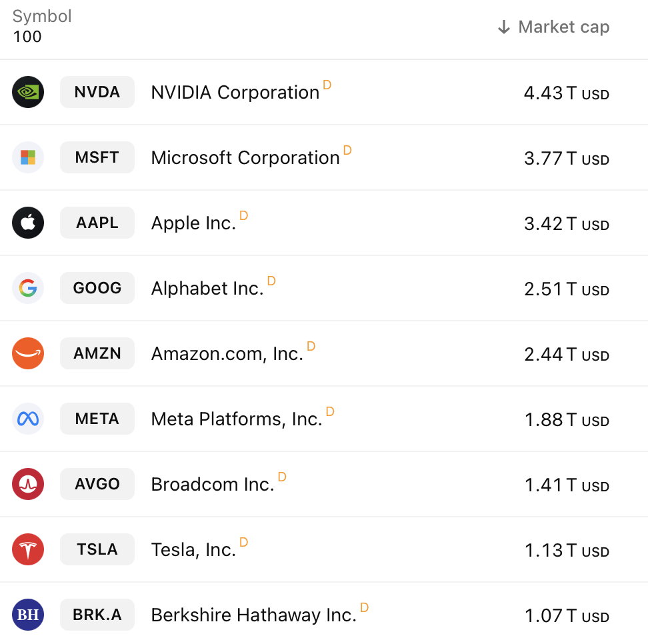Open the MSFT ticker symbol
Image resolution: width=648 pixels, height=644 pixels.
97,157
